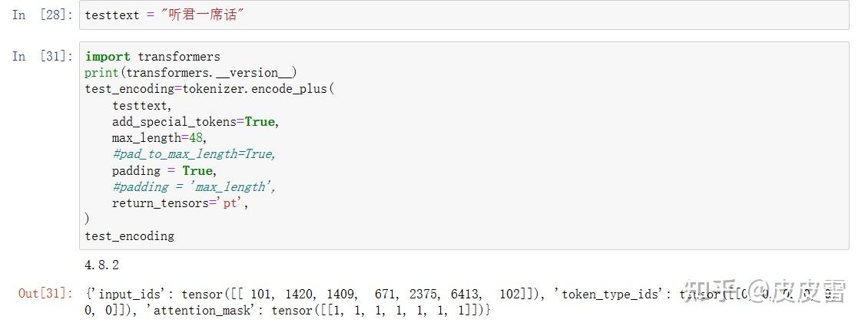Click the 4.8.2 version output
The width and height of the screenshot is (868, 326).
coord(101,265)
